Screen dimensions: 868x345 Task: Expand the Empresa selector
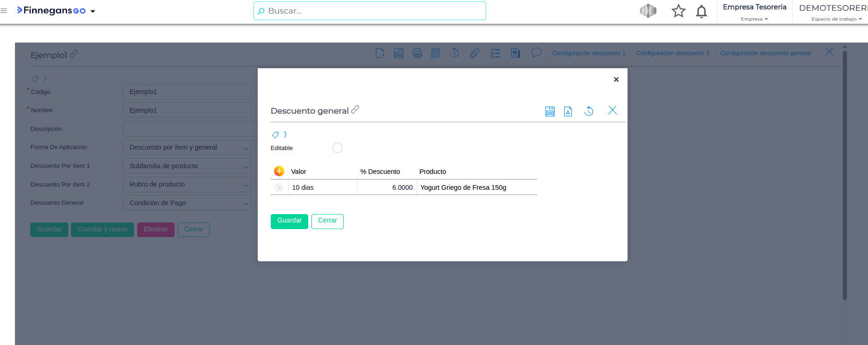click(x=754, y=19)
